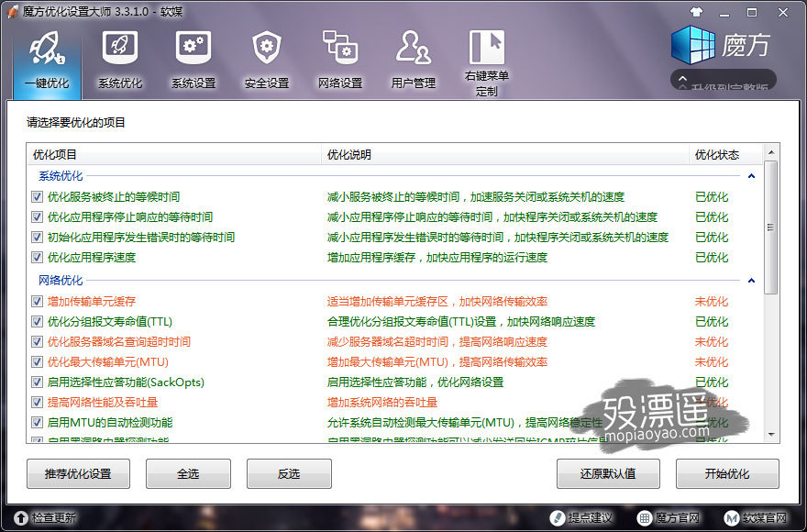
Task: Click the 软媒官网 M icon
Action: pyautogui.click(x=732, y=517)
